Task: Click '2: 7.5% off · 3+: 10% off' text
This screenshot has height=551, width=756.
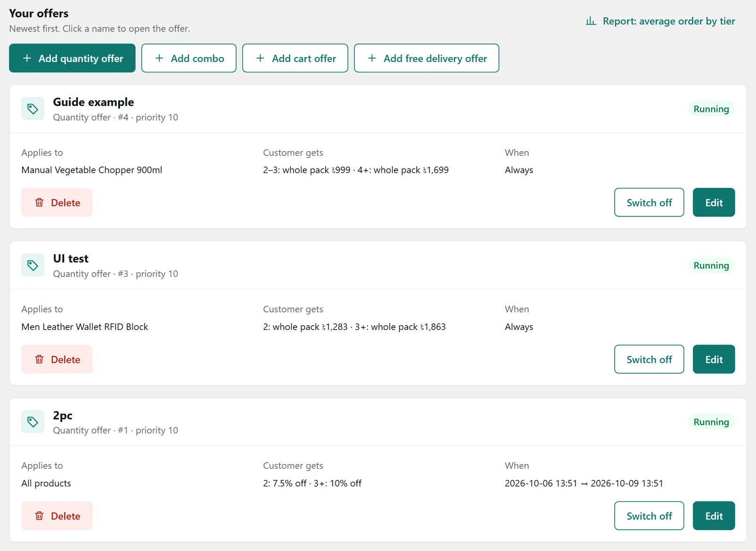Action: pyautogui.click(x=312, y=483)
